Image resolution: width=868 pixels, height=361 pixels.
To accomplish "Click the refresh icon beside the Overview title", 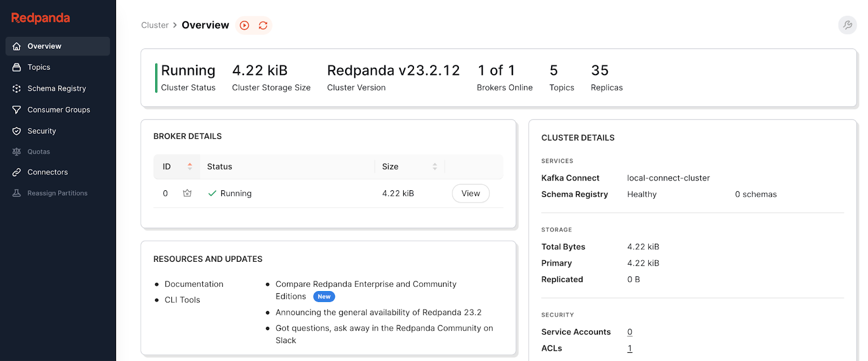I will click(x=263, y=25).
